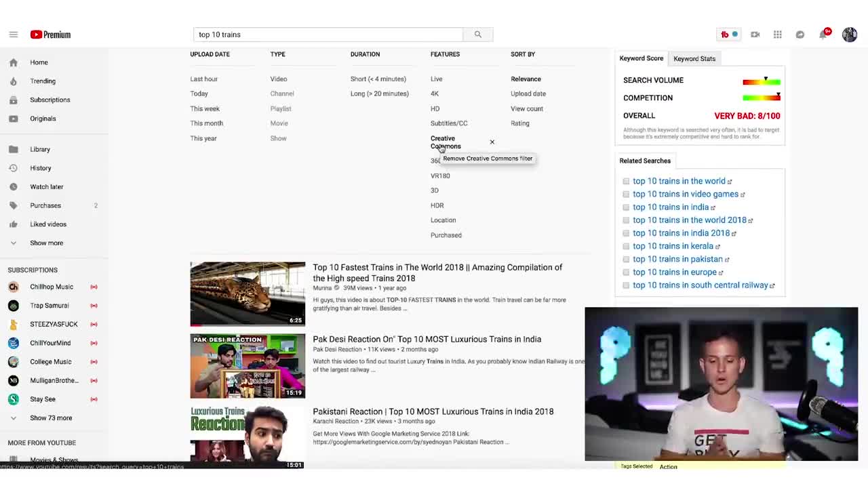Sort results by View count
The image size is (868, 488).
pyautogui.click(x=527, y=108)
